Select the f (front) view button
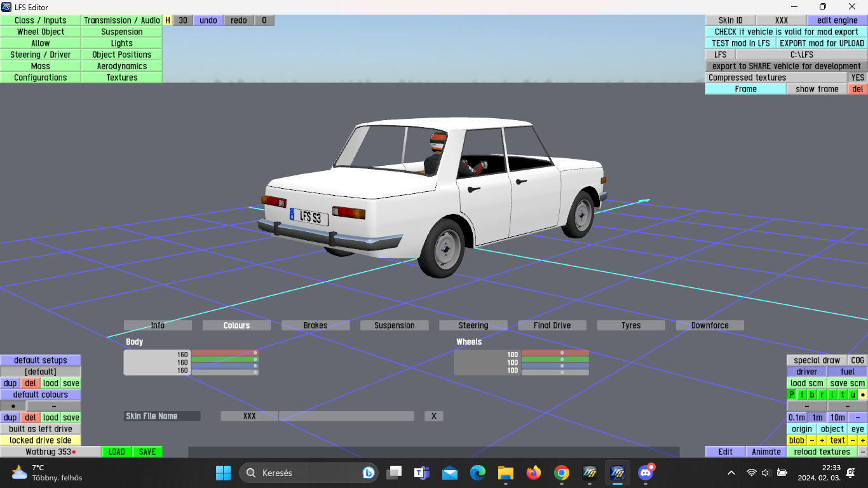The height and width of the screenshot is (488, 868). pyautogui.click(x=802, y=395)
